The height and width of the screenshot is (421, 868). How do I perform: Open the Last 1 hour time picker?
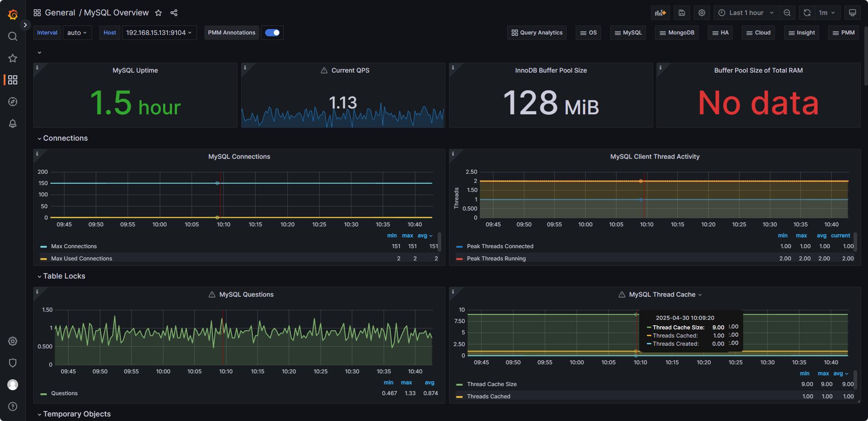click(746, 13)
